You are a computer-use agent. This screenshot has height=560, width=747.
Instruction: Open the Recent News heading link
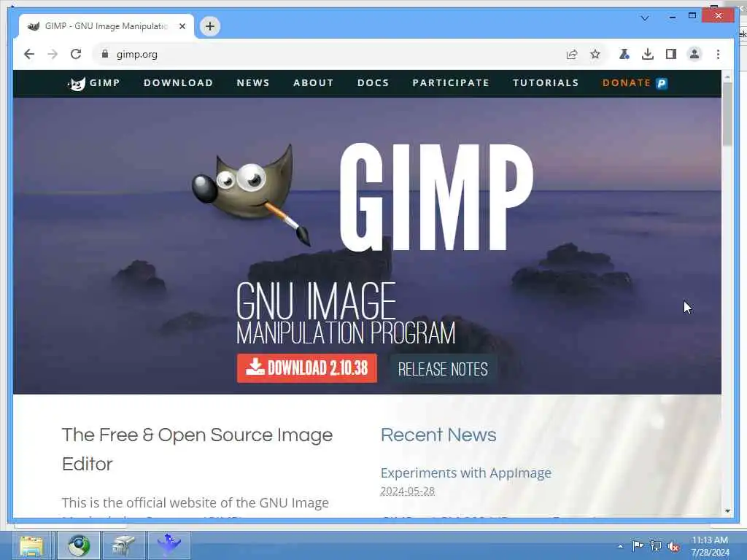pos(438,435)
